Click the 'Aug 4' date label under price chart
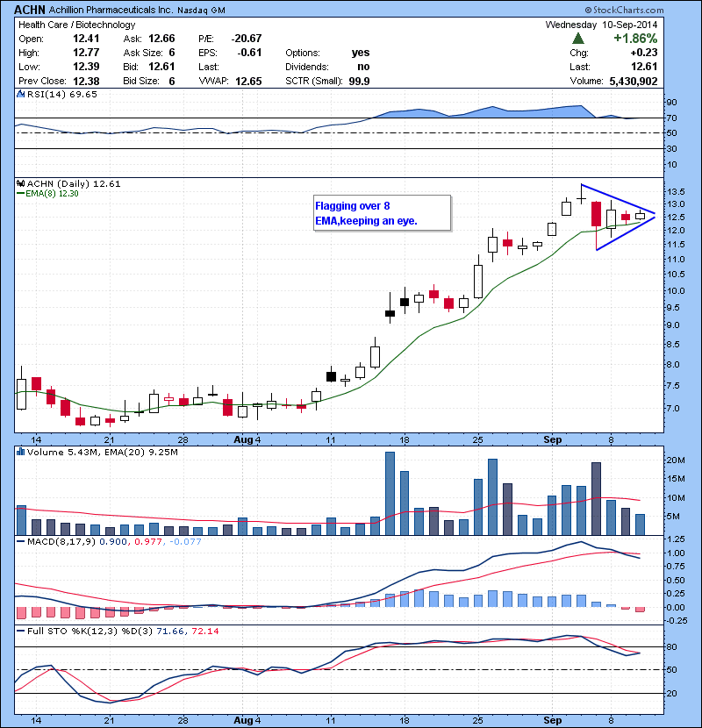Screen dimensions: 702x728 pyautogui.click(x=247, y=439)
